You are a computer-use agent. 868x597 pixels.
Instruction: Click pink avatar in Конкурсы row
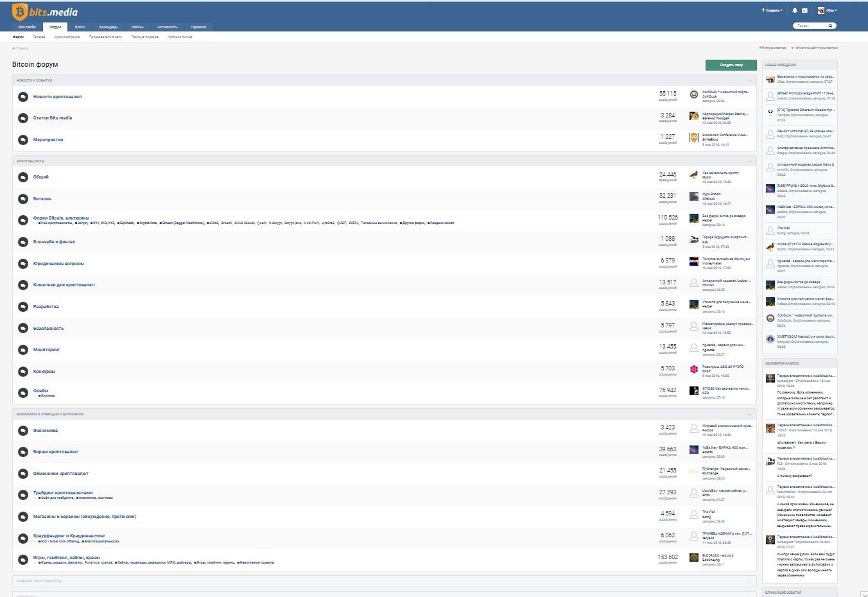pos(694,369)
